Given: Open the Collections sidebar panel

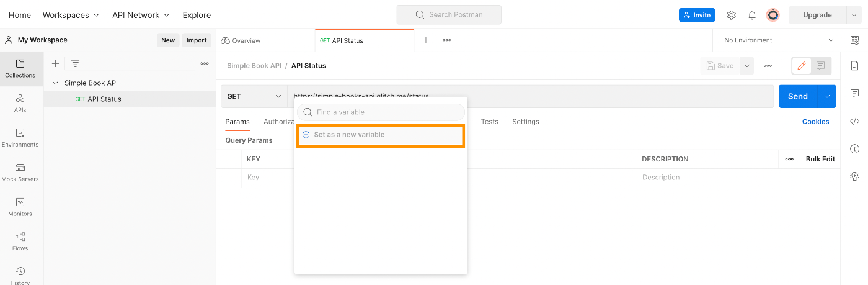Looking at the screenshot, I should (20, 69).
